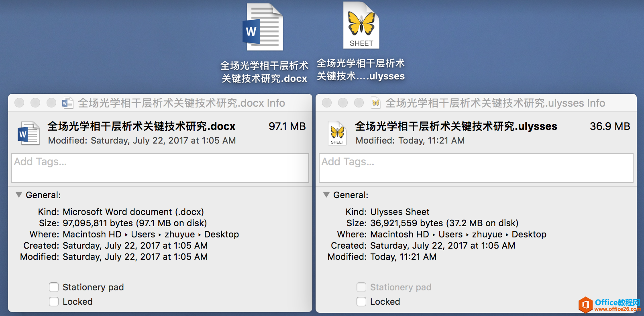Click the docx desktop file name label
This screenshot has height=316, width=644.
tap(264, 72)
